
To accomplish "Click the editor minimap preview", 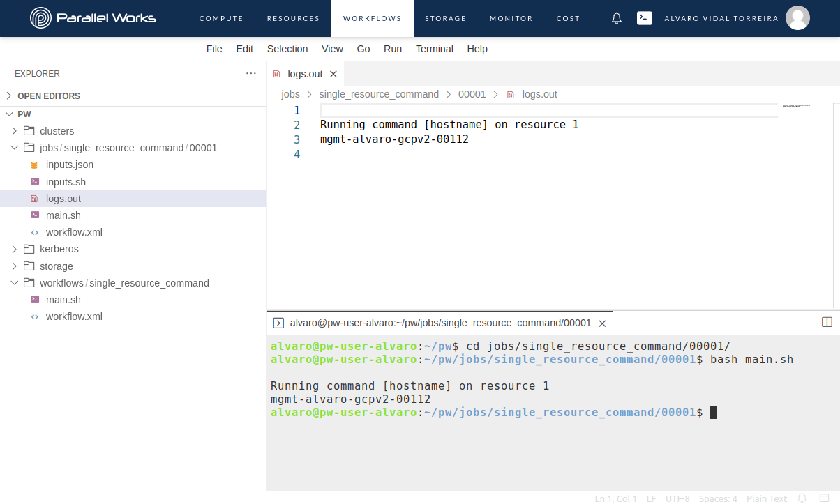I will tap(797, 105).
